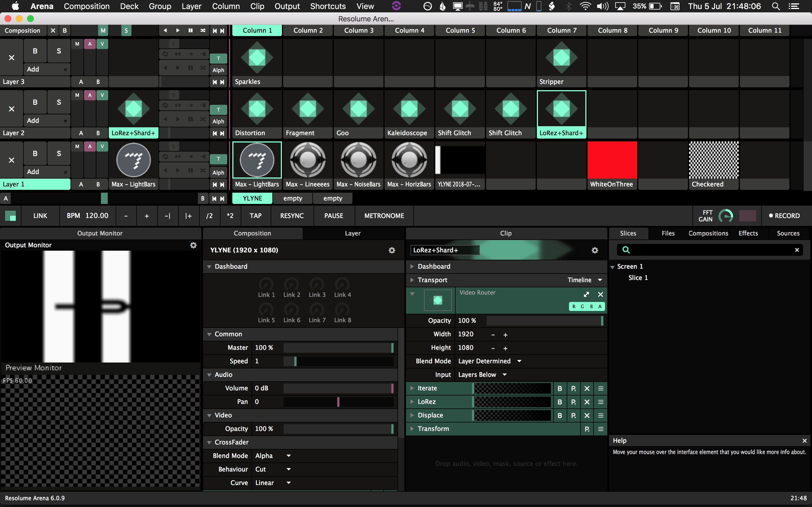Remove the Displace effect with X
The image size is (812, 507).
pos(586,415)
